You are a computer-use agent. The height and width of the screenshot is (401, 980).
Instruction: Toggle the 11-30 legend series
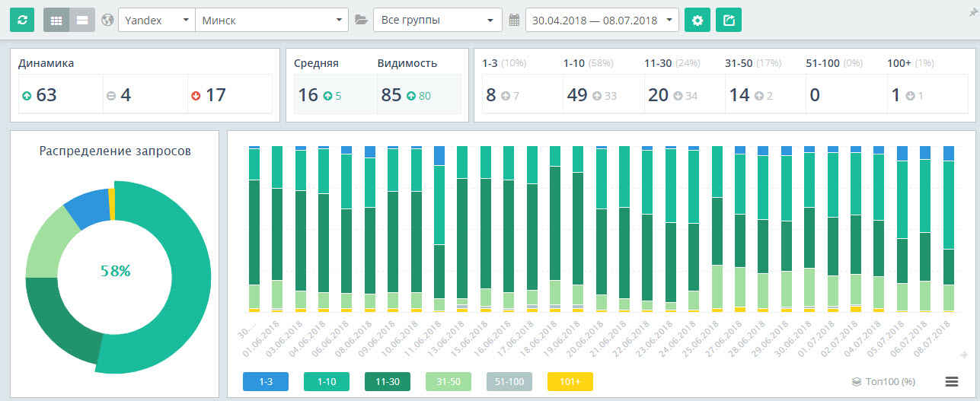[387, 381]
